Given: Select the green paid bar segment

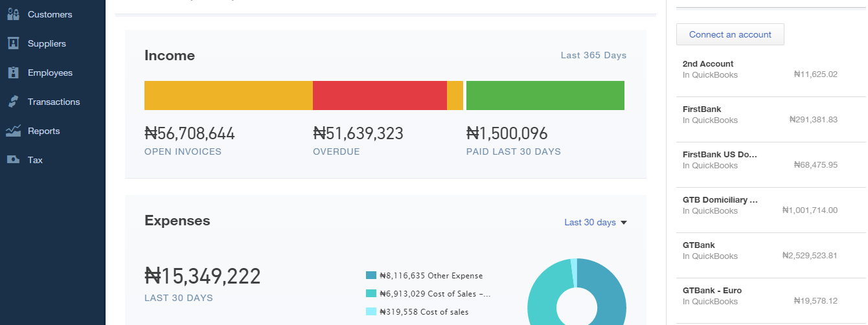Looking at the screenshot, I should tap(545, 95).
